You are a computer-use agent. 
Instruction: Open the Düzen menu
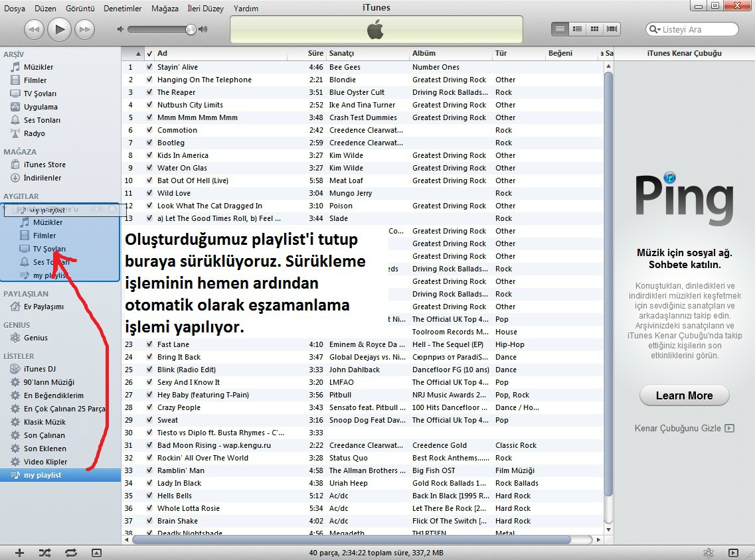click(x=45, y=8)
